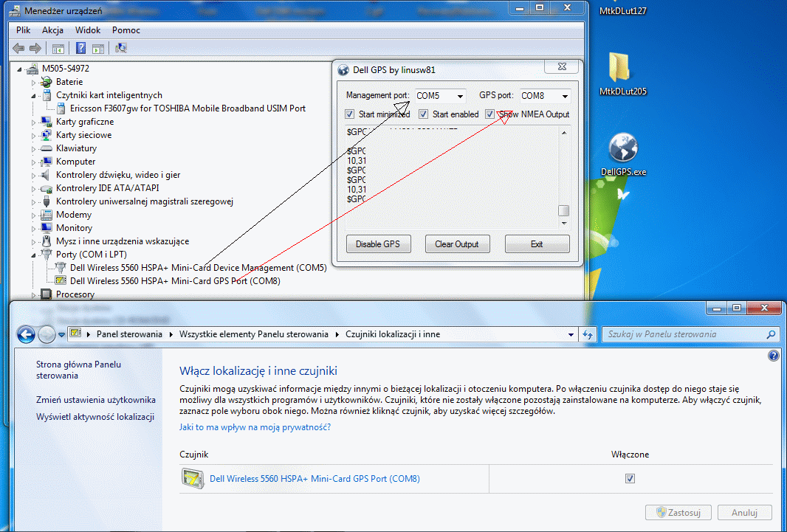Image resolution: width=787 pixels, height=532 pixels.
Task: Select Dell Wireless 5560 Device Management (COM5)
Action: [x=199, y=268]
